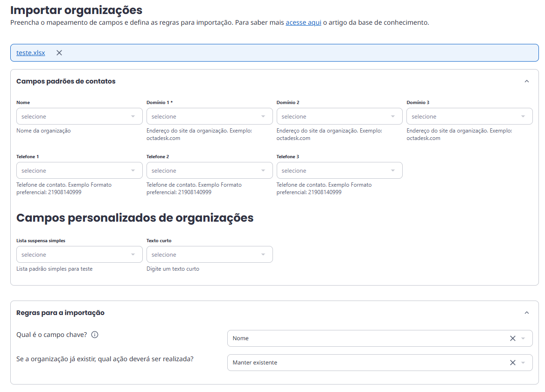
Task: Click the 'Se a organização já existir' question text
Action: tap(105, 359)
